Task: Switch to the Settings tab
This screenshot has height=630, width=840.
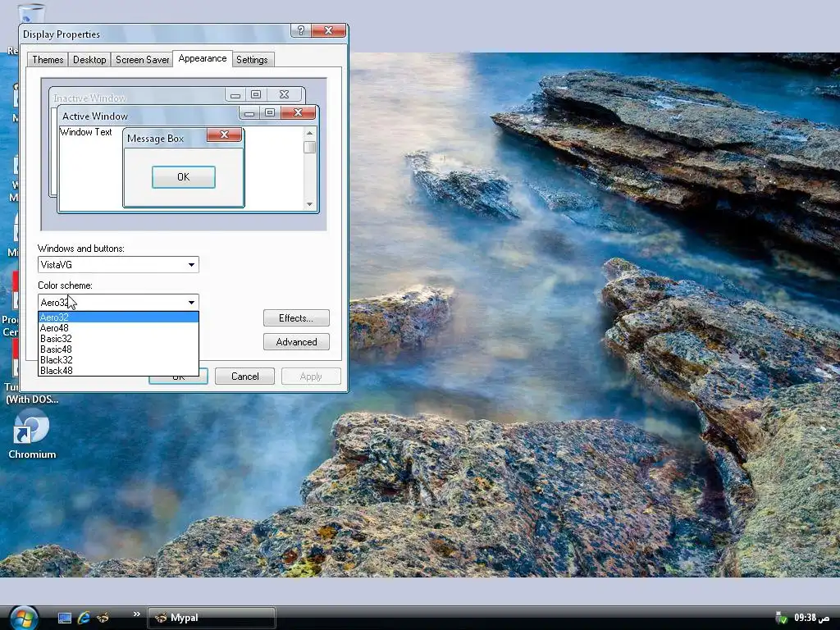Action: click(252, 59)
